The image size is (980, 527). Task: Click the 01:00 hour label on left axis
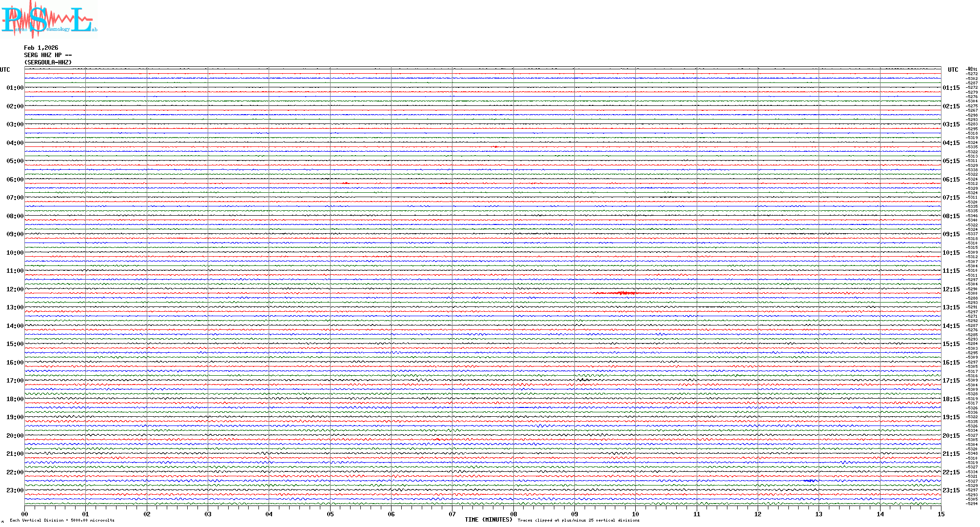15,88
